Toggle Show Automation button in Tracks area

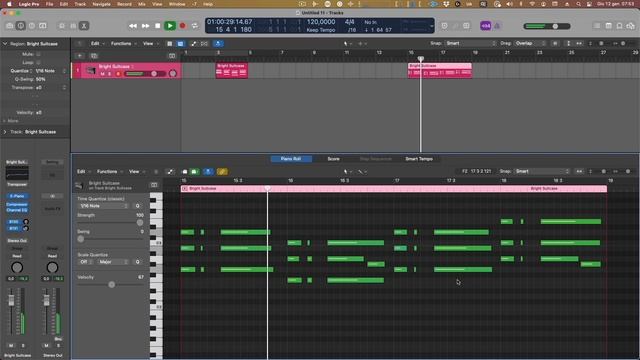click(x=193, y=43)
